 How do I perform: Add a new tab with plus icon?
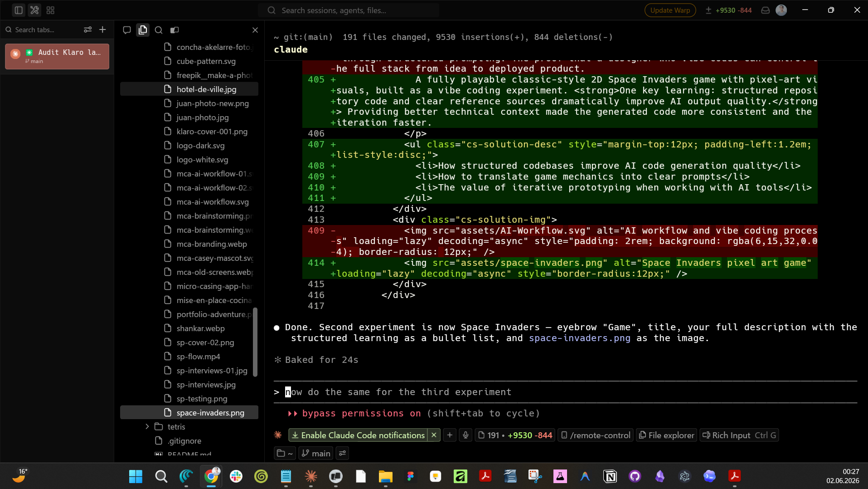103,29
